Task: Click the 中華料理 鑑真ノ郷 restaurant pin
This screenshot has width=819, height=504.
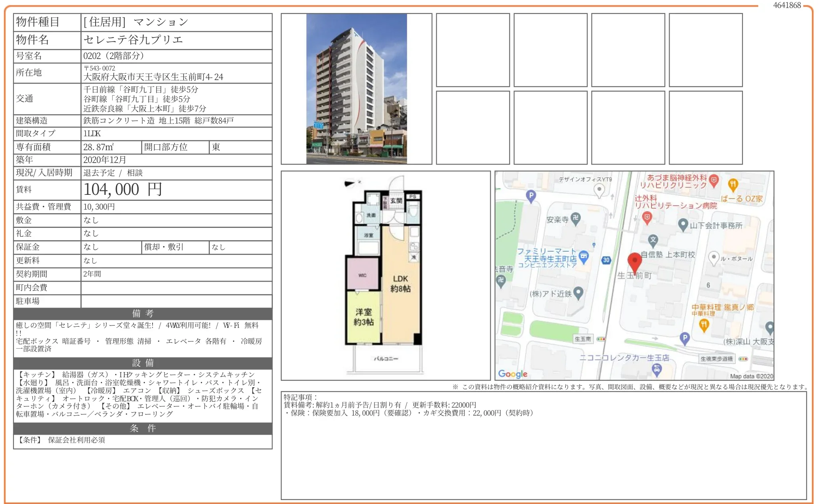Action: [704, 325]
